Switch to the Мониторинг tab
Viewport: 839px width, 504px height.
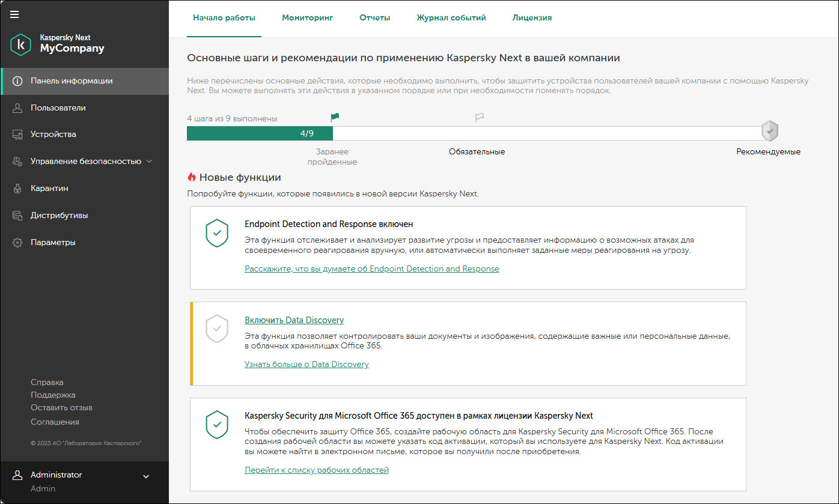coord(307,18)
